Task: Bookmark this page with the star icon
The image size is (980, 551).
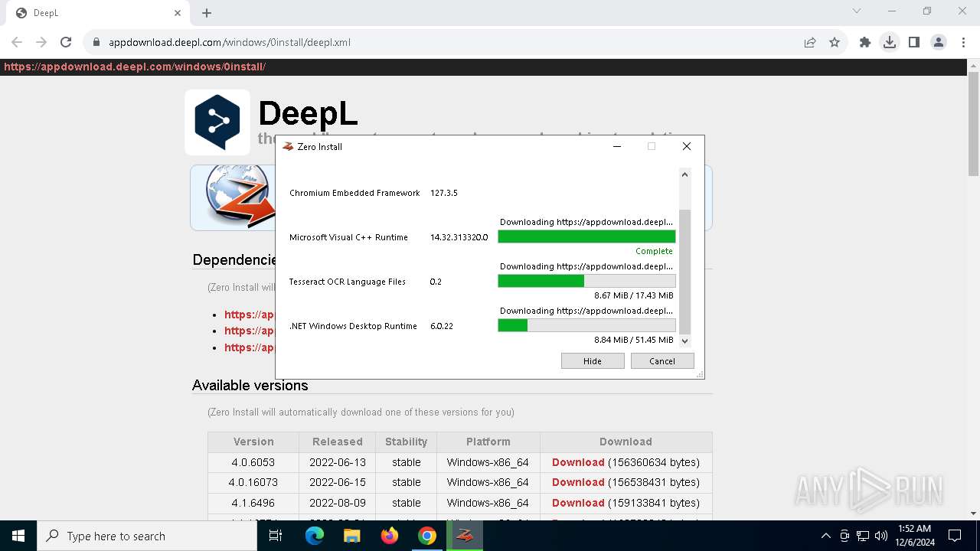Action: (835, 42)
